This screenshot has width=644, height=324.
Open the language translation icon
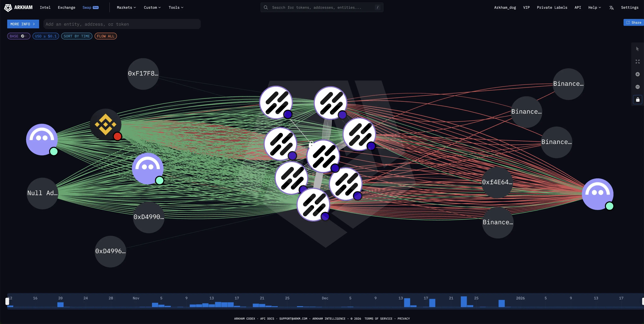pos(611,8)
